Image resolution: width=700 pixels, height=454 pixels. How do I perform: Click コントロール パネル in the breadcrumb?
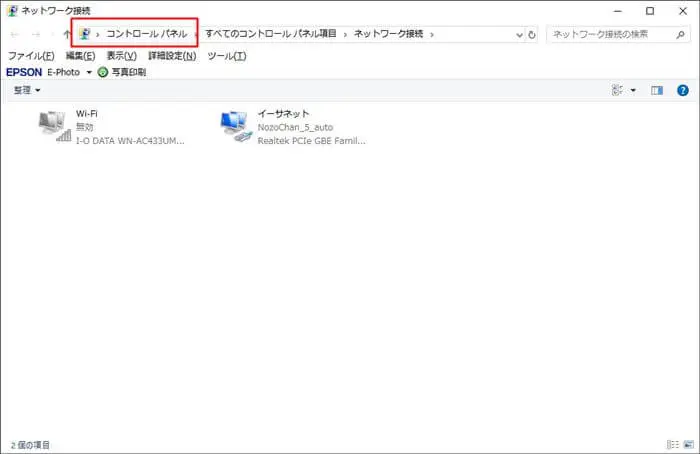(x=147, y=34)
